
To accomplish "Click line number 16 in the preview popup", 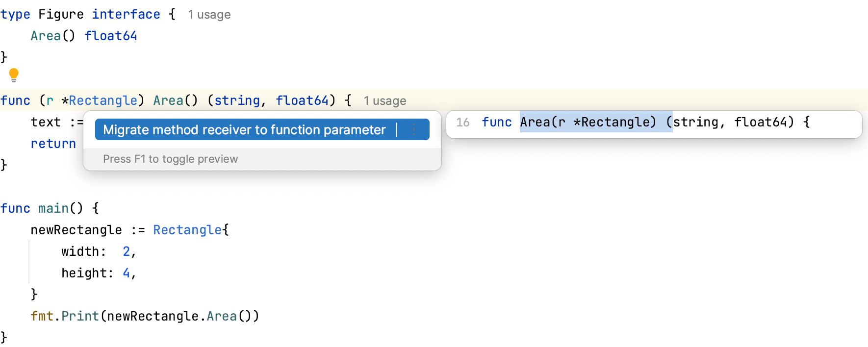I will pyautogui.click(x=462, y=123).
